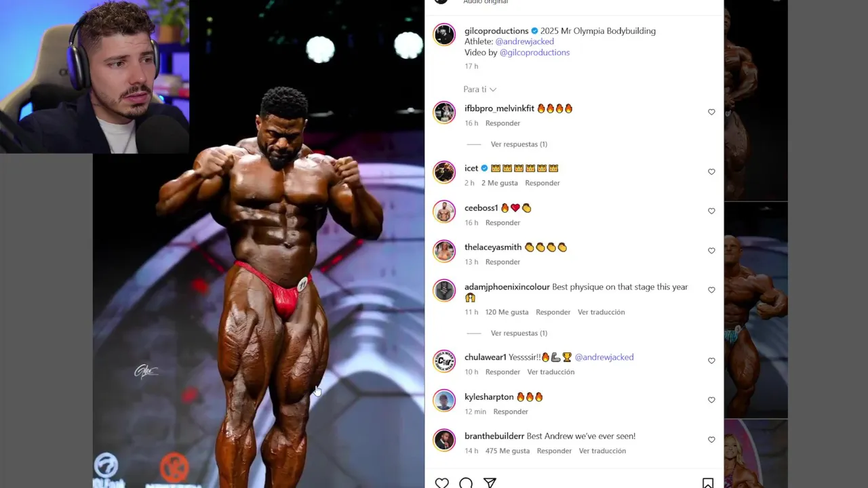Open kylesharpton's profile avatar
868x488 pixels.
click(x=444, y=401)
